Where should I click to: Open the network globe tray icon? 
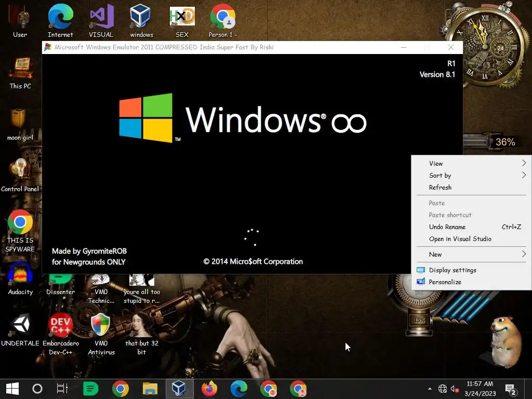coord(443,389)
